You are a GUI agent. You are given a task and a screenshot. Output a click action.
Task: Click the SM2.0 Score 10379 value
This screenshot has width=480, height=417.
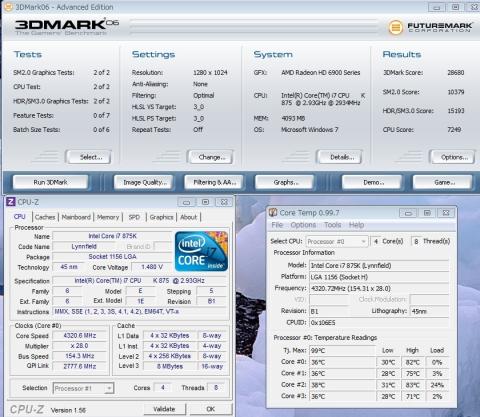(x=456, y=92)
